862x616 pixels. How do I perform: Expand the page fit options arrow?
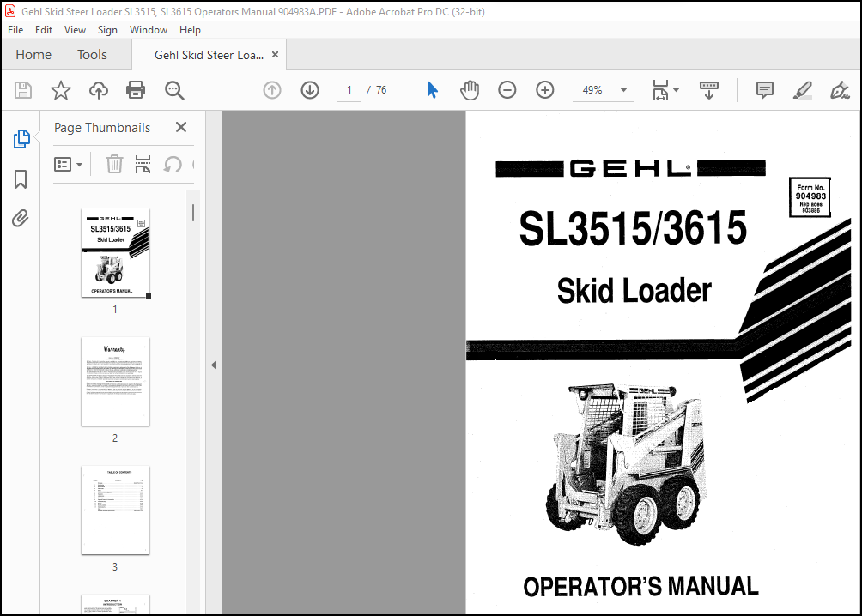click(677, 90)
